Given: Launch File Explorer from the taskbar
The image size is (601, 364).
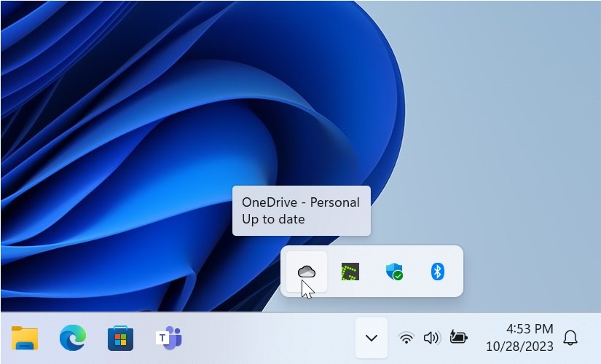Looking at the screenshot, I should [25, 338].
